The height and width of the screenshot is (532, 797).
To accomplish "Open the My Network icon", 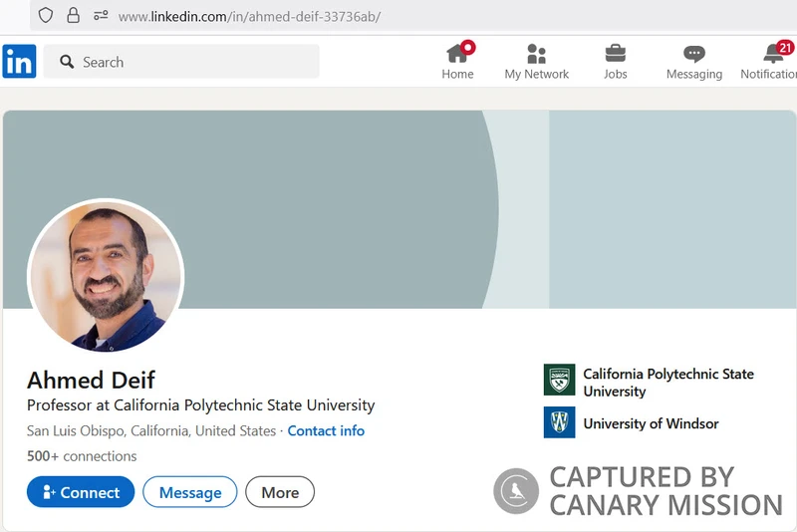I will point(536,54).
